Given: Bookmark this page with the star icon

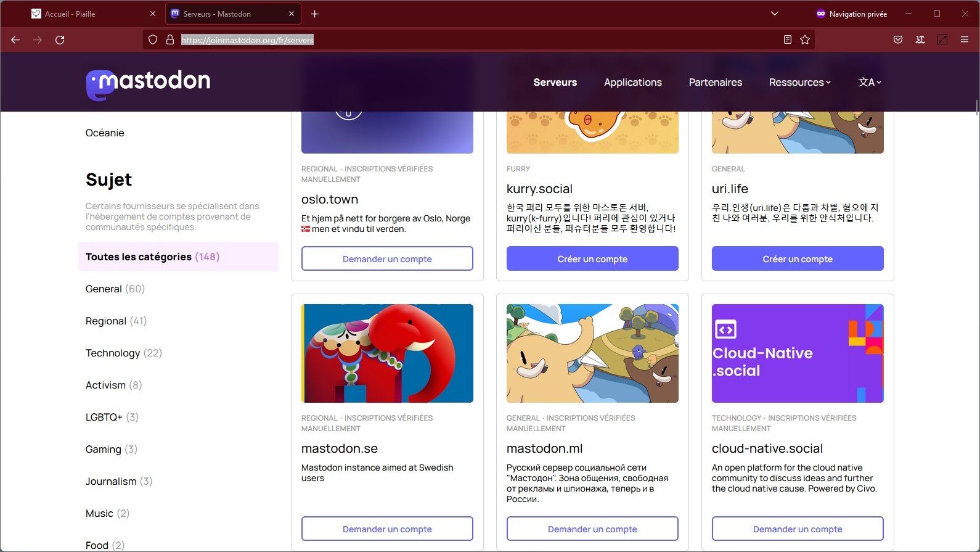Looking at the screenshot, I should point(805,40).
